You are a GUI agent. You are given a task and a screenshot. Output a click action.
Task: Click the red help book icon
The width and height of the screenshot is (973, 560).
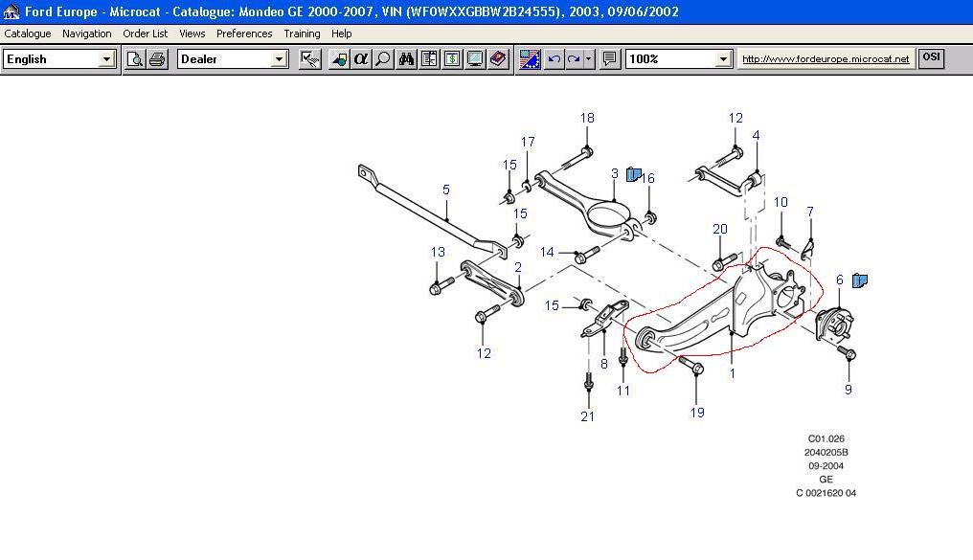pyautogui.click(x=498, y=59)
